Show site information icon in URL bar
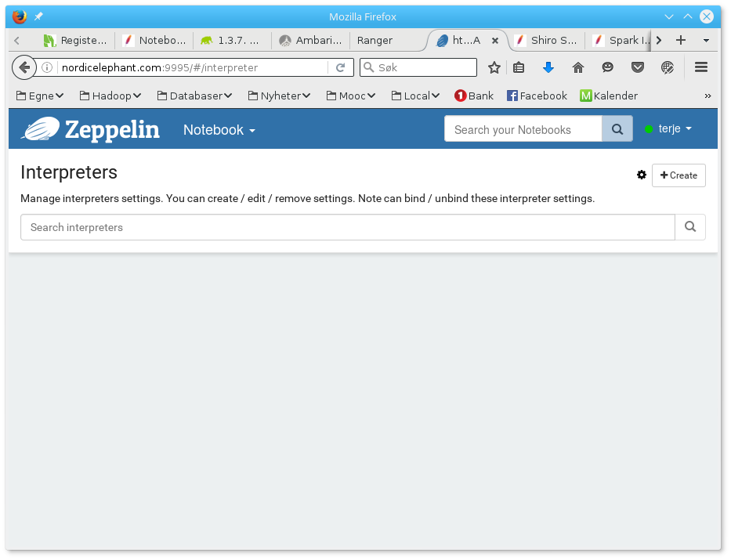The image size is (731, 560). tap(47, 67)
